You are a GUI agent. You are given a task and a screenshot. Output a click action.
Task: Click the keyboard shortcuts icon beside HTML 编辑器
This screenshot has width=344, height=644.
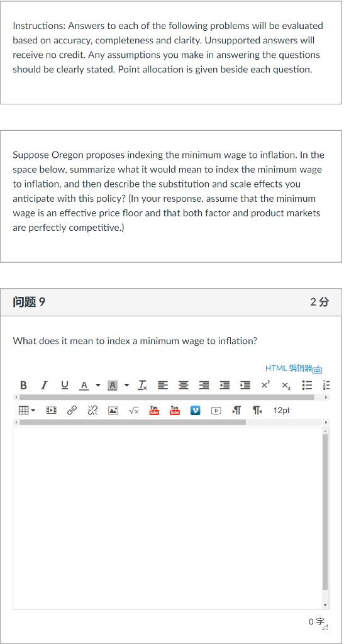coord(318,370)
